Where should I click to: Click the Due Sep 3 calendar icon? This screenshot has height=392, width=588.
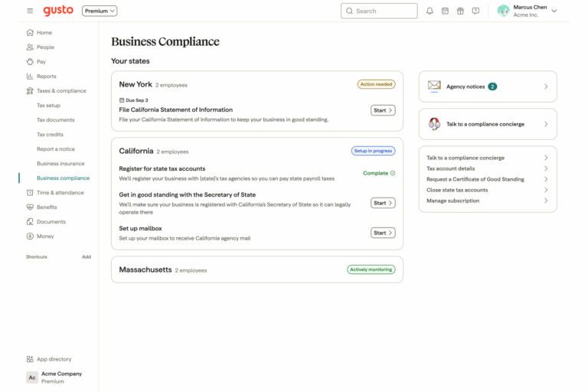pyautogui.click(x=122, y=100)
